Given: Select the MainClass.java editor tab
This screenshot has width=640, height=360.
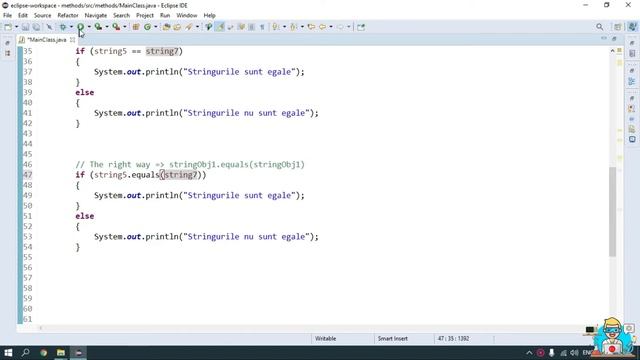Looking at the screenshot, I should pyautogui.click(x=46, y=40).
